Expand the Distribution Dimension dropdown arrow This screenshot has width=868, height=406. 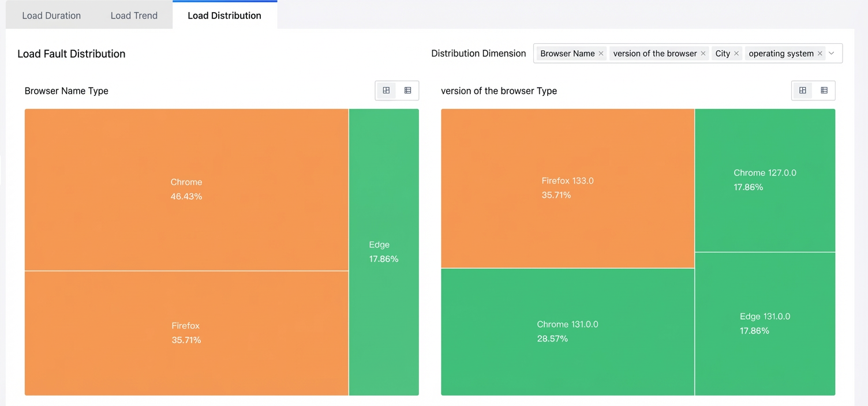(x=832, y=54)
